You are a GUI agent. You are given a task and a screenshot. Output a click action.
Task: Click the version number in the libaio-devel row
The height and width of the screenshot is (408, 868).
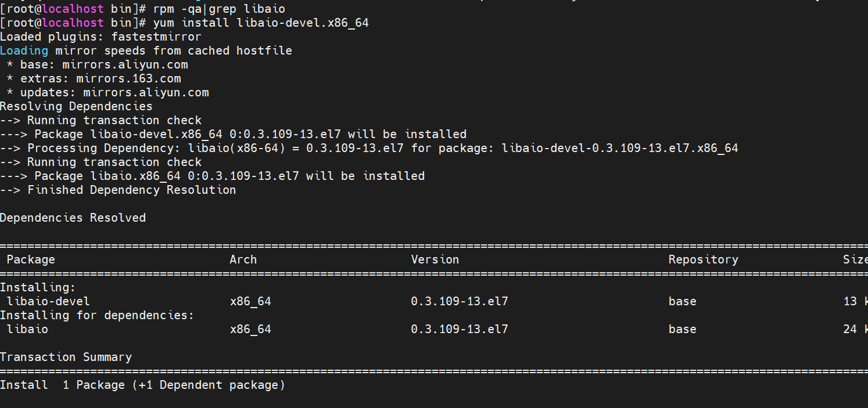tap(459, 301)
